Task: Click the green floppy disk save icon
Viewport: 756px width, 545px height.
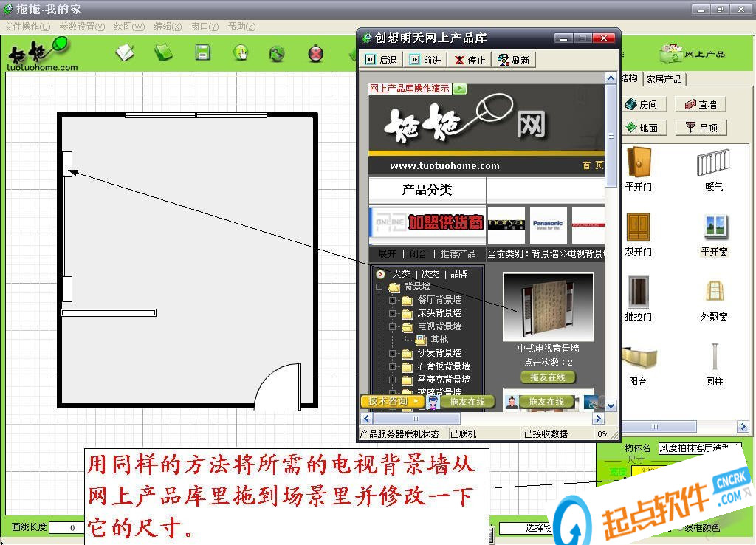Action: coord(203,52)
